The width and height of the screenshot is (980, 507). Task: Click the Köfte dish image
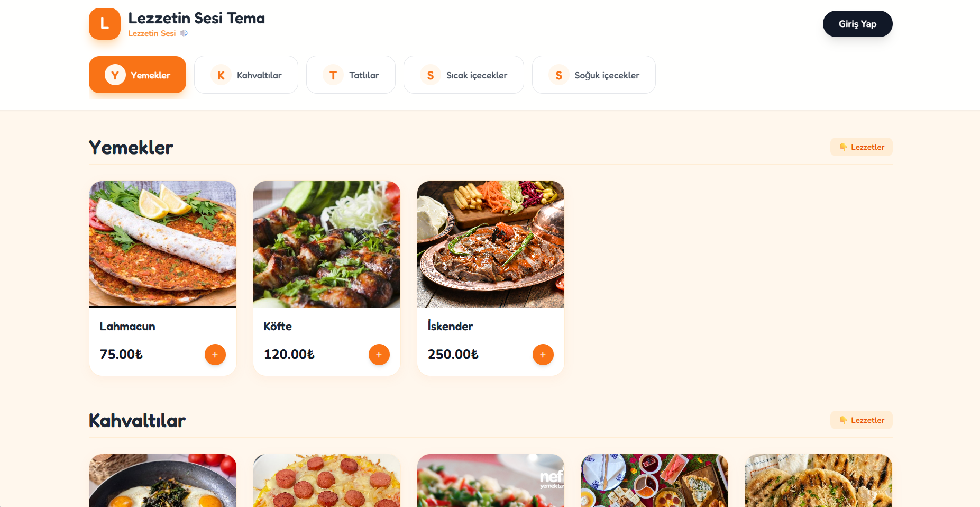327,244
